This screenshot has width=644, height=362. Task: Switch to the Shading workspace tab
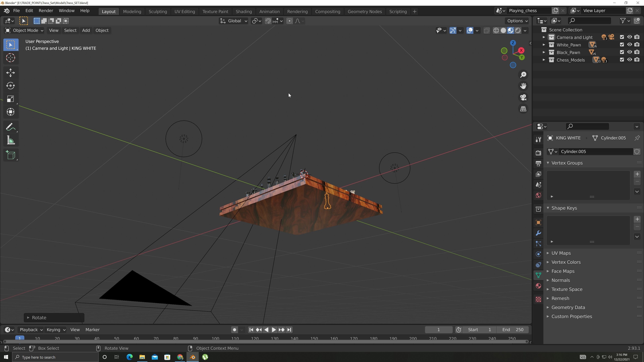pos(244,12)
